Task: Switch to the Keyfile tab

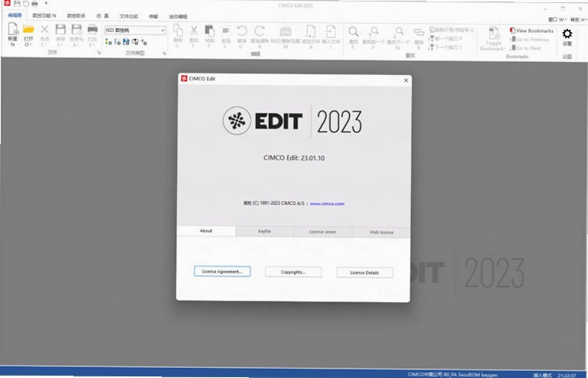Action: [264, 231]
